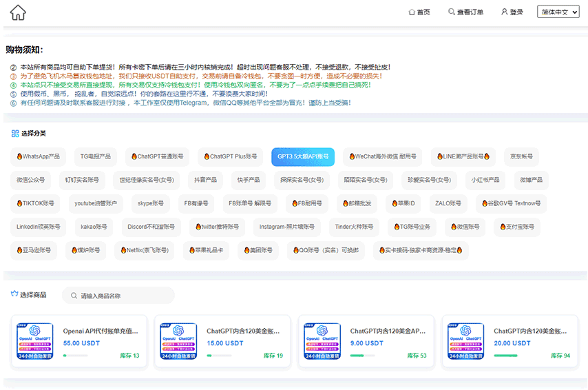Open the 15.00 USDT ChatGPT product
The height and width of the screenshot is (390, 588).
[x=223, y=342]
